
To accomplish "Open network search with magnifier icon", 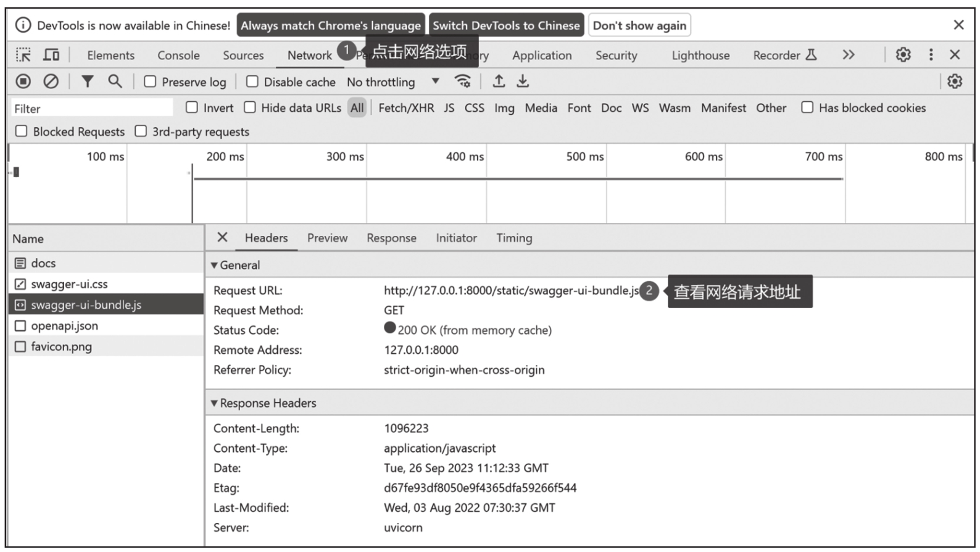I will pyautogui.click(x=115, y=82).
